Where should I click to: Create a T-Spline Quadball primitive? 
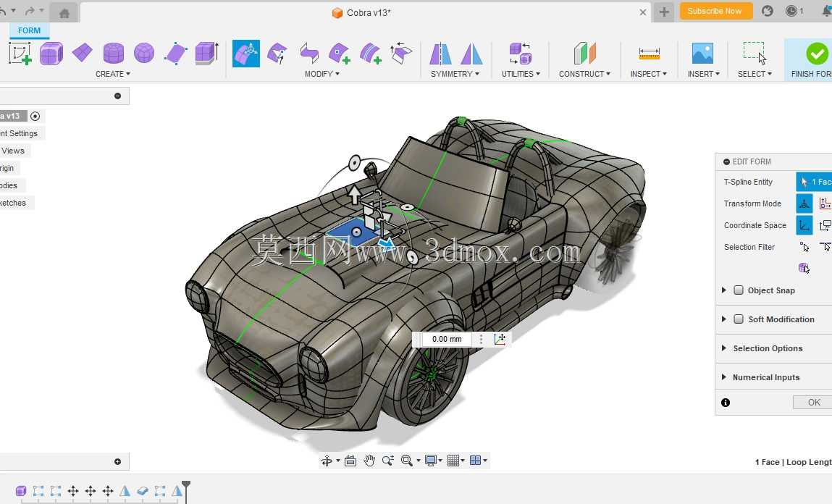(144, 53)
